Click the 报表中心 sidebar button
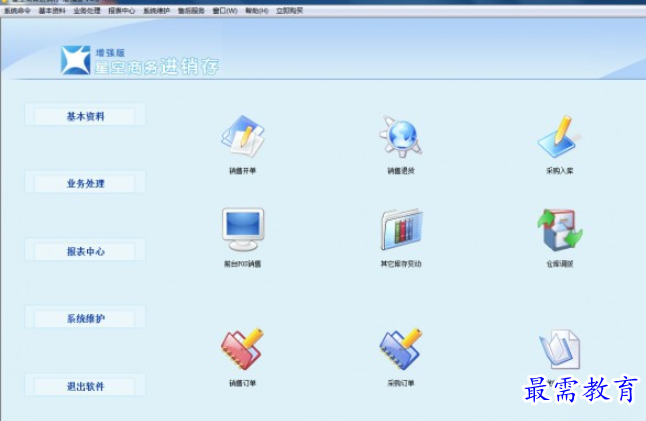Image resolution: width=646 pixels, height=421 pixels. click(85, 251)
